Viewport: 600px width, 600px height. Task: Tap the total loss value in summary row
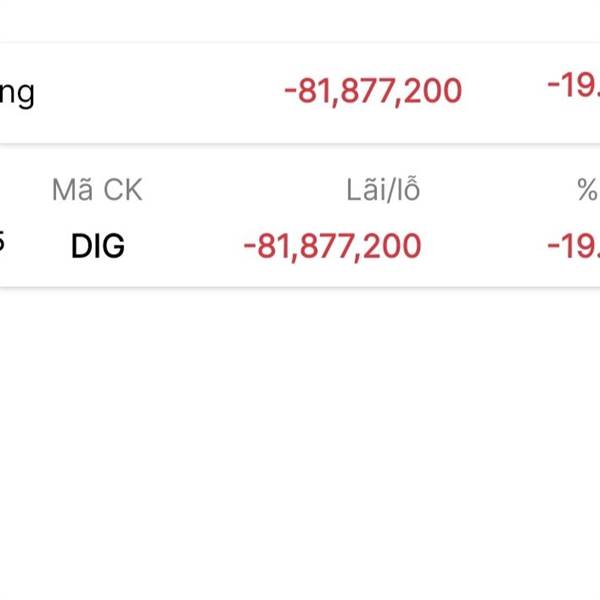[x=373, y=92]
